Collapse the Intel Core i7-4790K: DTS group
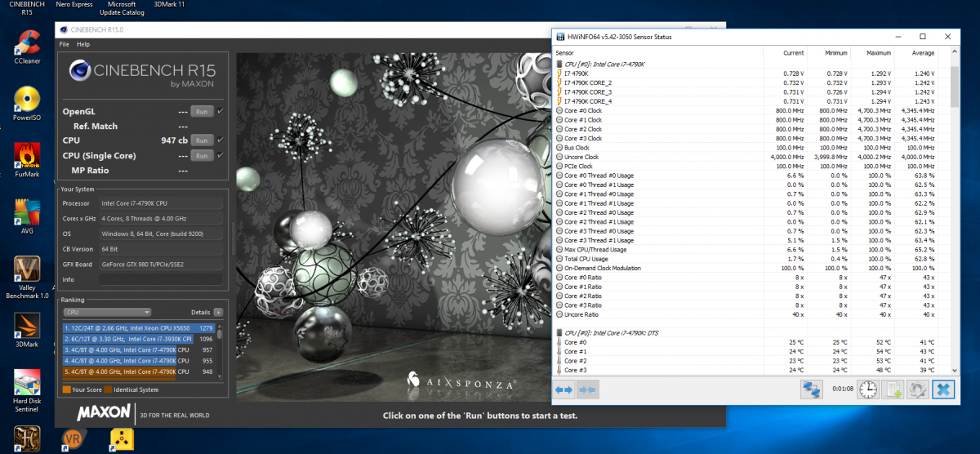Viewport: 980px width, 454px height. 559,333
